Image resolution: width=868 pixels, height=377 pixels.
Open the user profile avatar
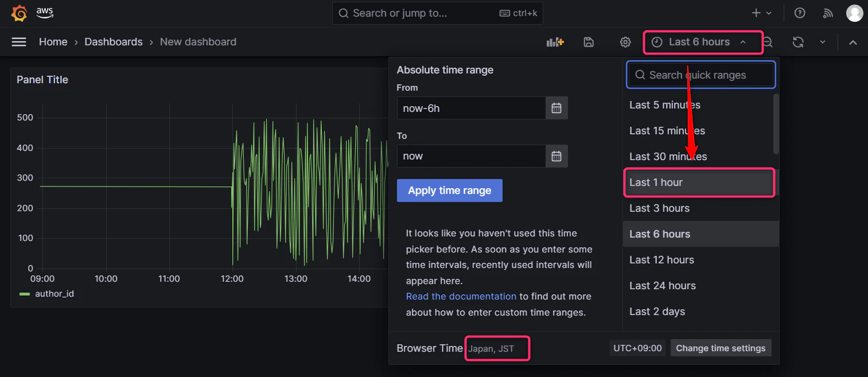(x=855, y=13)
